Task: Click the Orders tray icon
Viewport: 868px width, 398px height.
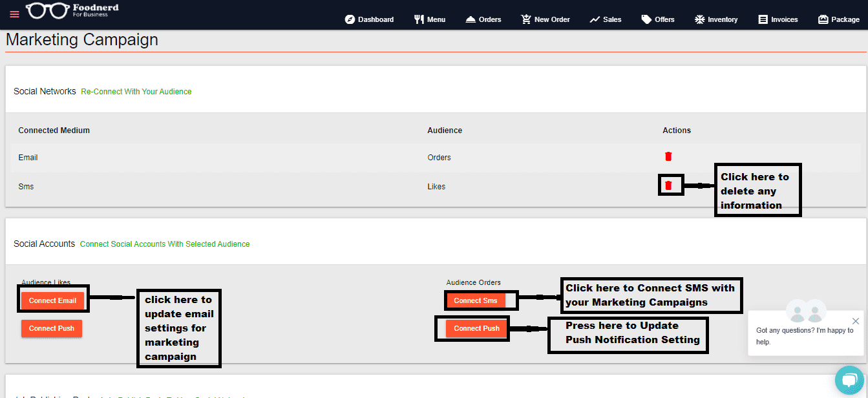Action: click(471, 19)
